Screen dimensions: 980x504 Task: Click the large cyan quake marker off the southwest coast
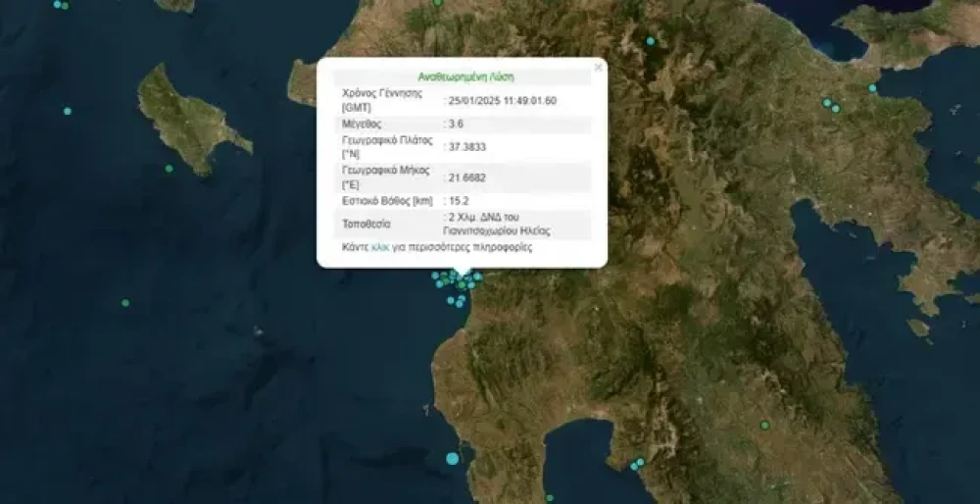(452, 458)
